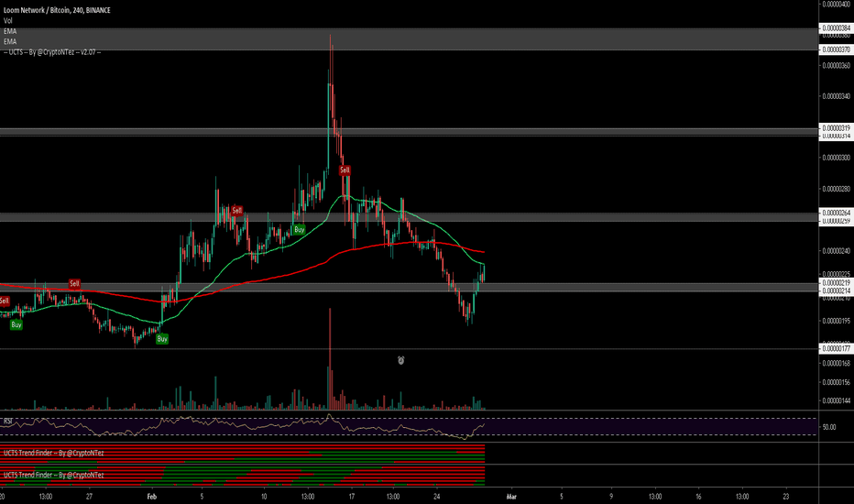854x504 pixels.
Task: Click the Mar date label on time axis
Action: tap(511, 497)
